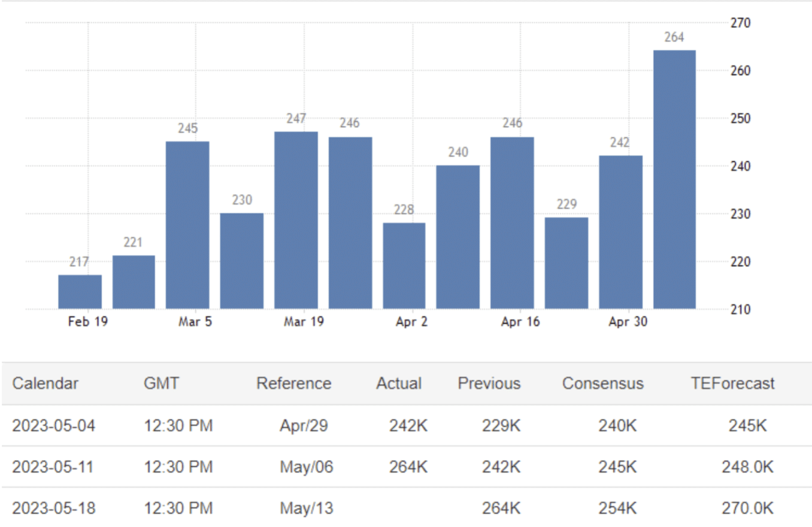Viewport: 812px width, 527px height.
Task: Click the Consensus column header
Action: [602, 383]
